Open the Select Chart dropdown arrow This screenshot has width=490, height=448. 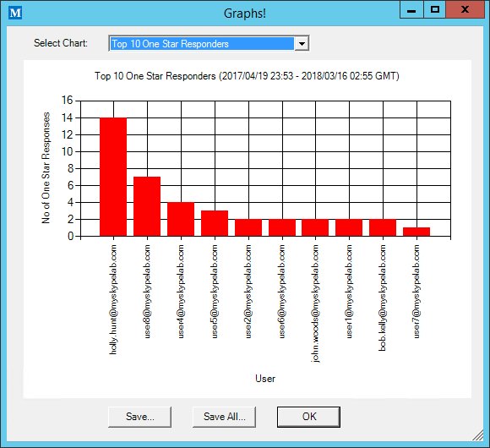302,44
